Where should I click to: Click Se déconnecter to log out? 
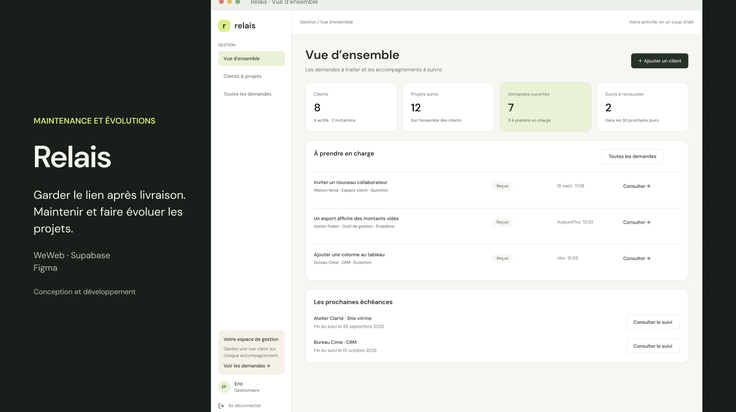[x=245, y=406]
